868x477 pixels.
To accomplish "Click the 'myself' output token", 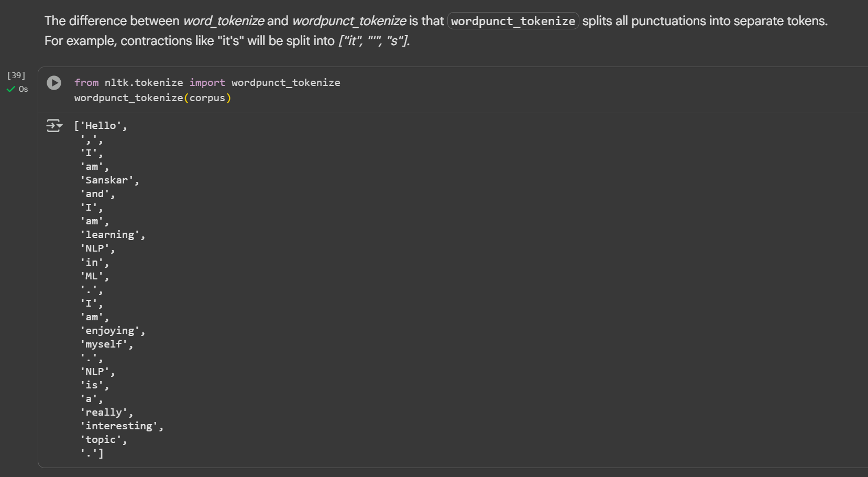I will pyautogui.click(x=104, y=344).
